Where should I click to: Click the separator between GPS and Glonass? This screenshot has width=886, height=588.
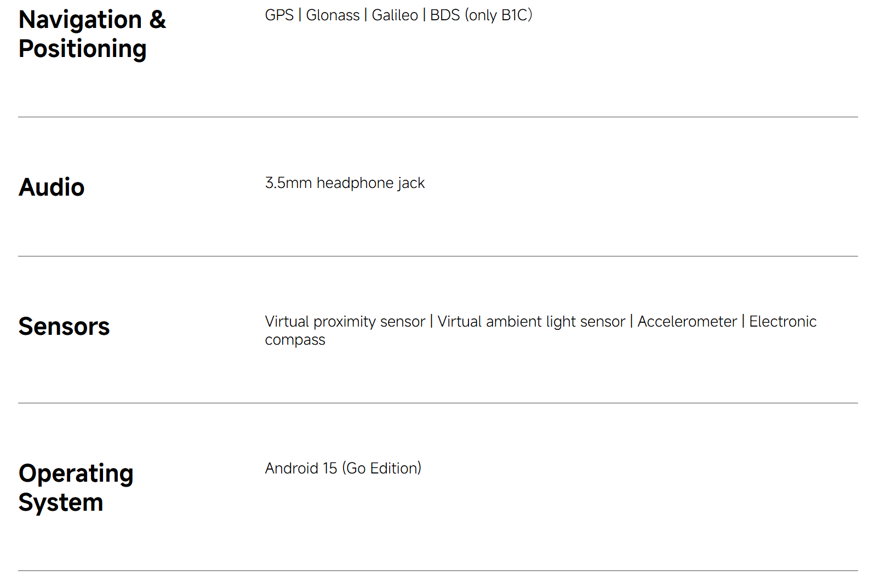click(x=300, y=15)
